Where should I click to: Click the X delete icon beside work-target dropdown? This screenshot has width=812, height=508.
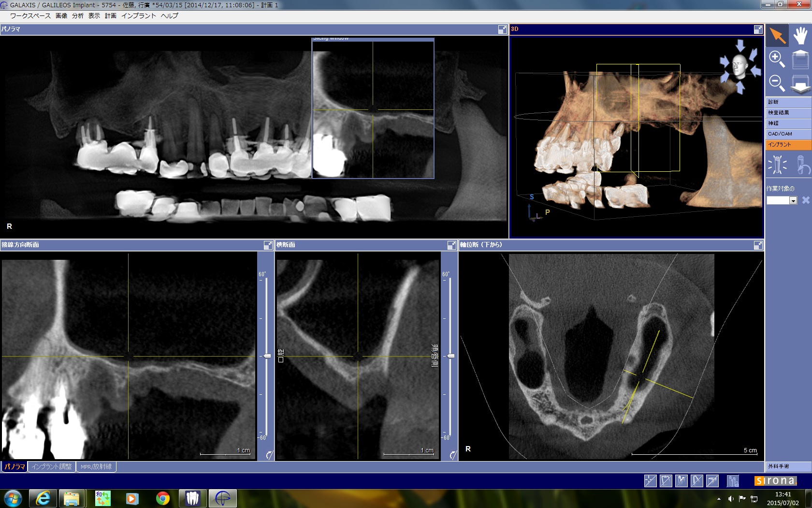(x=806, y=200)
